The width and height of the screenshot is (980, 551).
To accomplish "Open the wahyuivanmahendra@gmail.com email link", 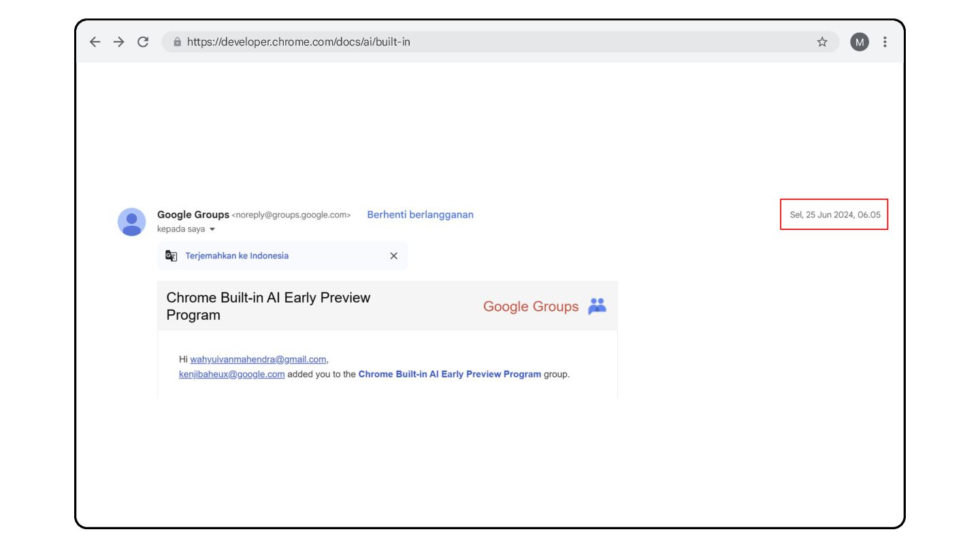I will 259,359.
